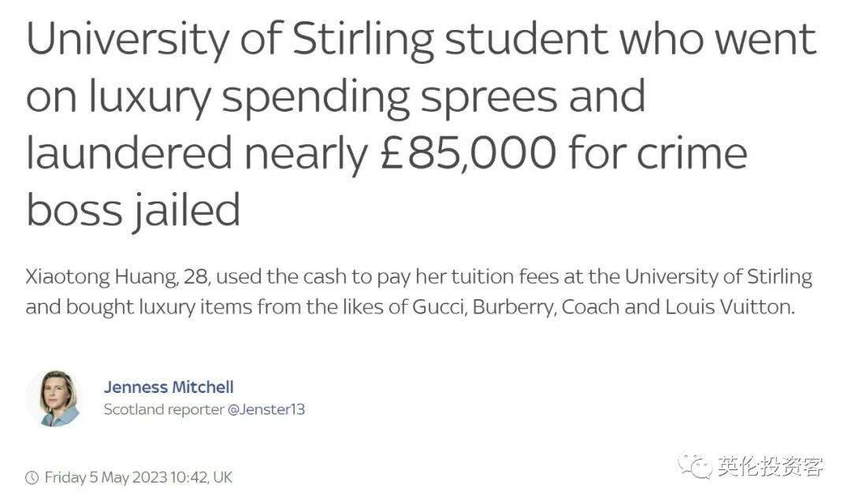Click 'University of Stirling' in the summary paragraph
This screenshot has height=504, width=851.
point(718,277)
